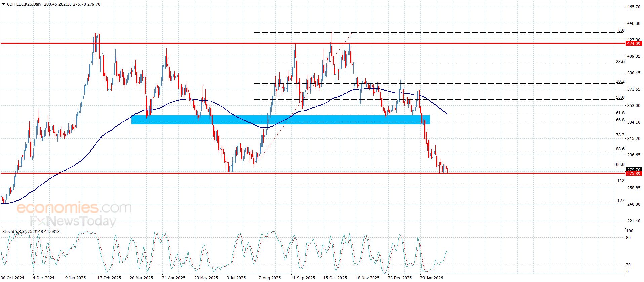Viewport: 644px width, 282px height.
Task: Click the 4 Dec 2024 date label
Action: pyautogui.click(x=44, y=278)
